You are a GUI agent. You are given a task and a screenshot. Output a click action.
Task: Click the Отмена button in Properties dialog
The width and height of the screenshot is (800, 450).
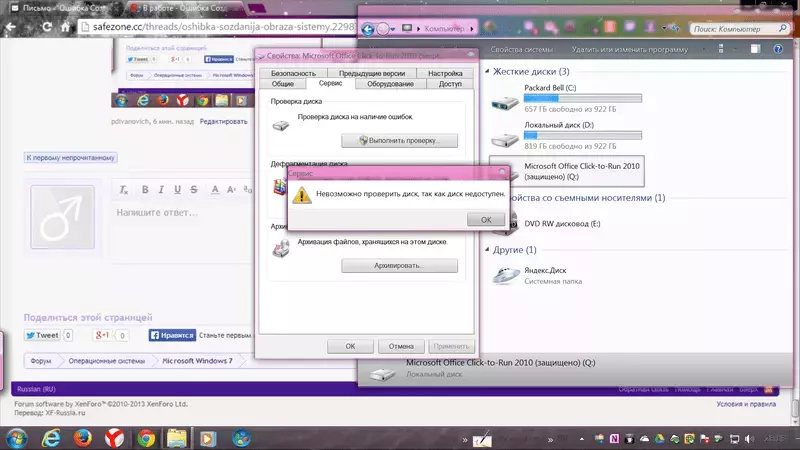coord(401,346)
